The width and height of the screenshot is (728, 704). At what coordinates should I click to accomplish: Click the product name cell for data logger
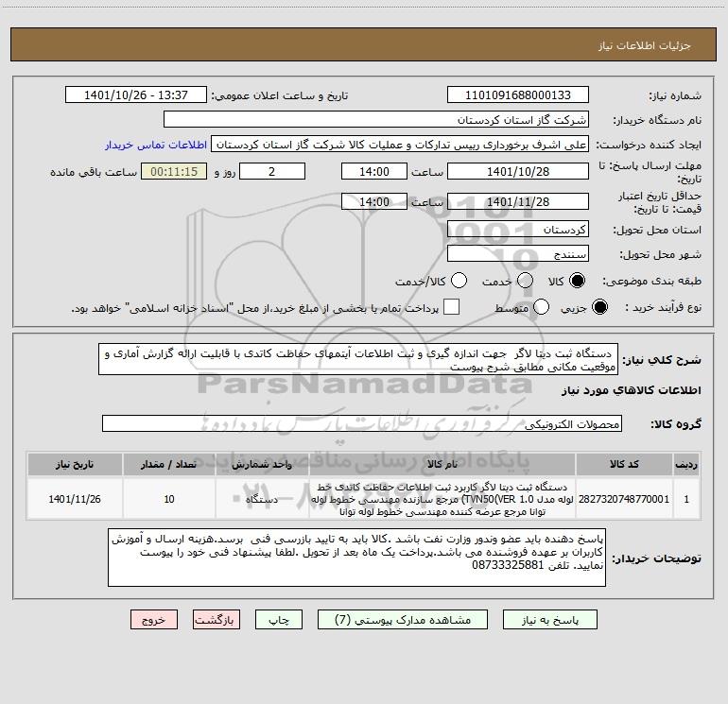coord(442,499)
